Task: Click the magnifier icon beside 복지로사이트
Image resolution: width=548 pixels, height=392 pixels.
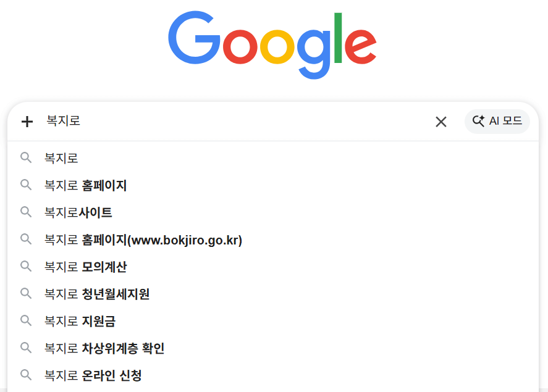Action: pos(26,212)
